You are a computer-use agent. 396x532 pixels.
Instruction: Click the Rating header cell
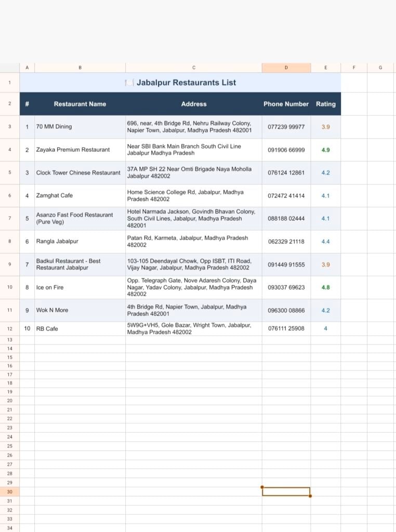pos(326,104)
